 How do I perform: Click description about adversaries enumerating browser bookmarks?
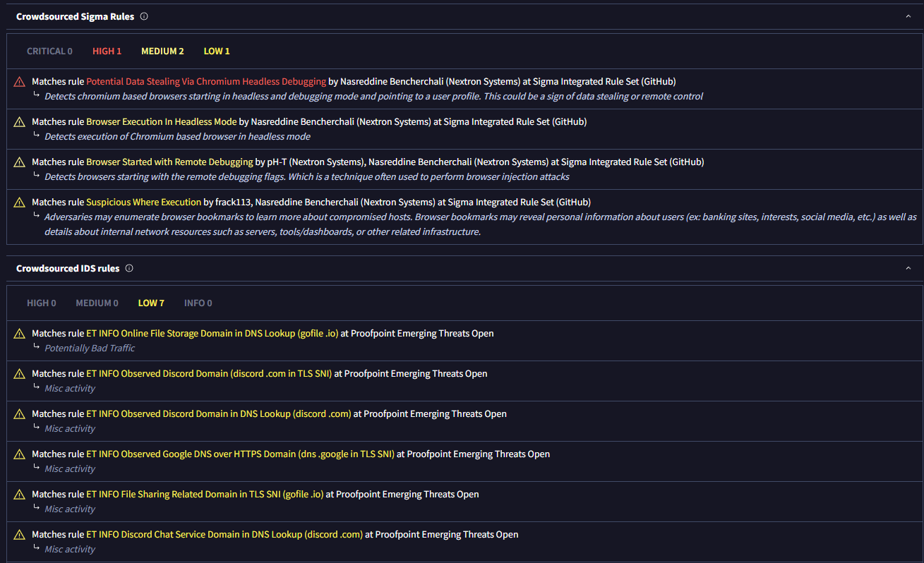481,224
